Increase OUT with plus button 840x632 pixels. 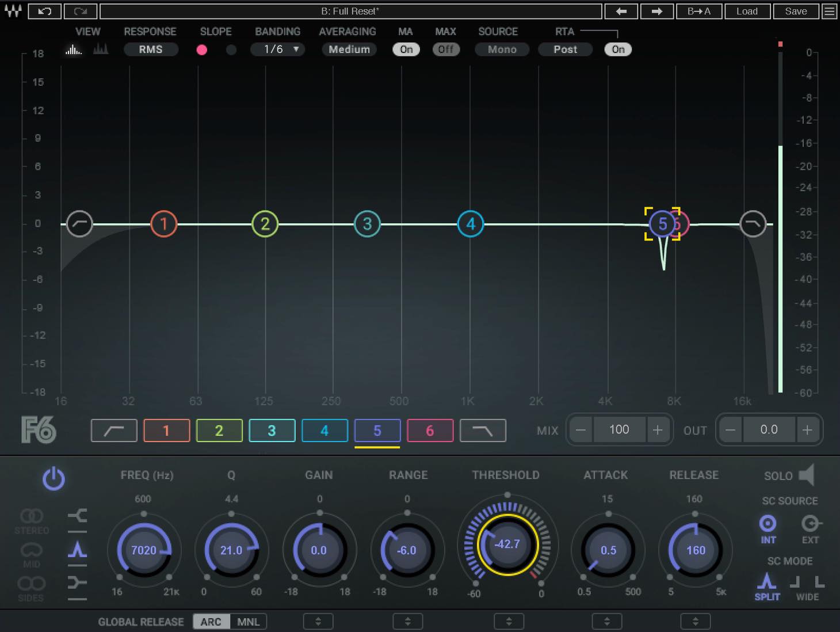tap(807, 429)
